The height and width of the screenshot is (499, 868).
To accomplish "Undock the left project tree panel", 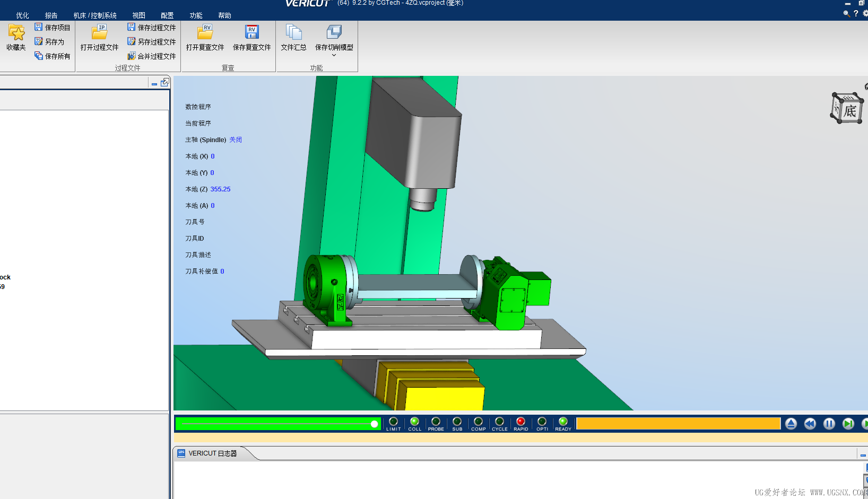I will point(165,82).
